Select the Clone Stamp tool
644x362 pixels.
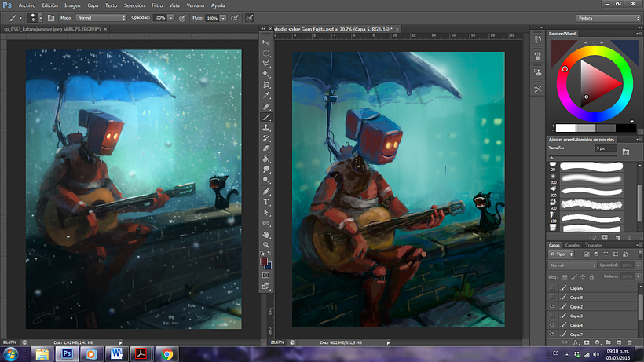(x=266, y=128)
